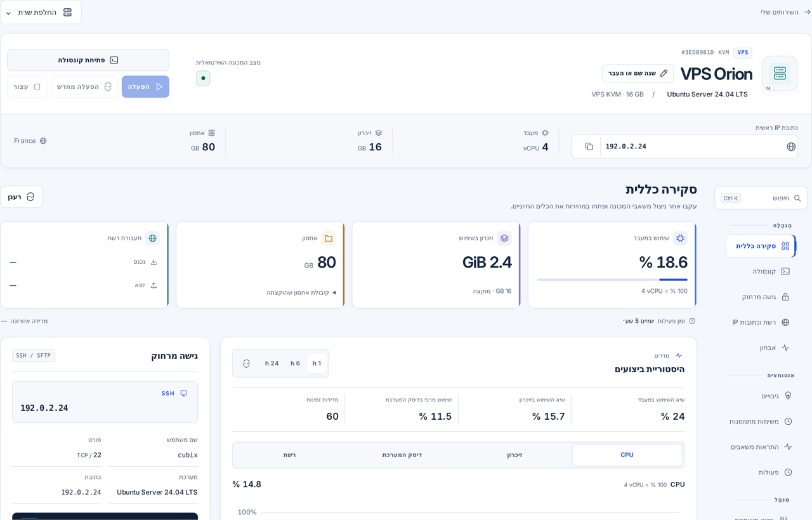Click the server icon thumbnail near VPS Orion
The width and height of the screenshot is (812, 520).
click(780, 74)
